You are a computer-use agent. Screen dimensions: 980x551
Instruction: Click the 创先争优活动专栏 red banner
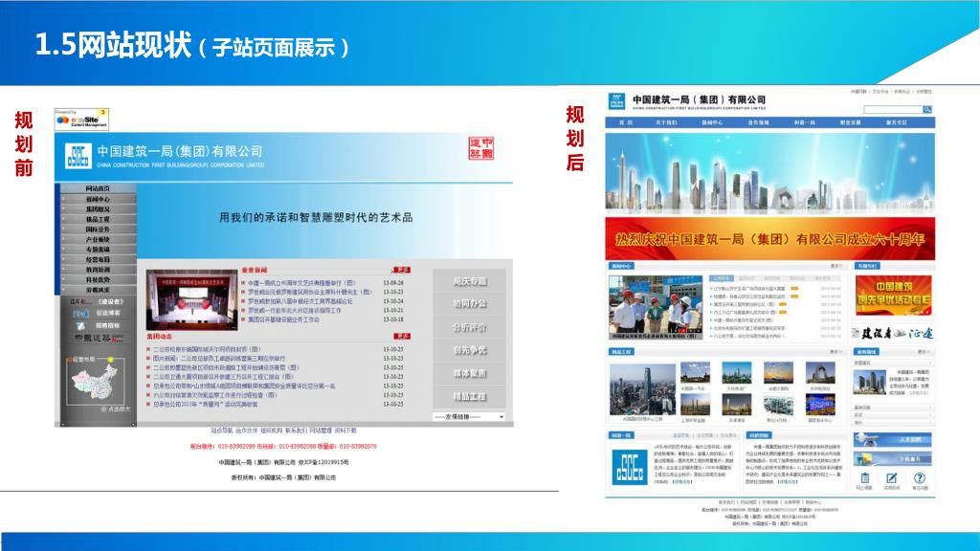click(x=893, y=295)
